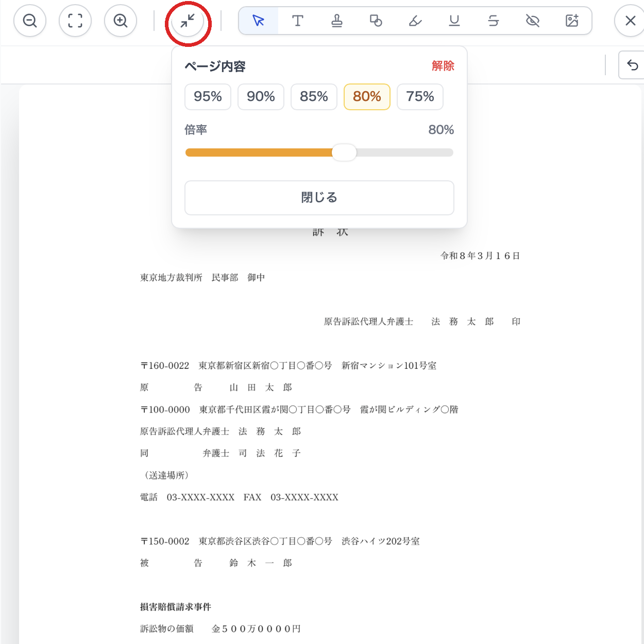The image size is (644, 644).
Task: Click the fit-to-screen icon
Action: pyautogui.click(x=75, y=21)
